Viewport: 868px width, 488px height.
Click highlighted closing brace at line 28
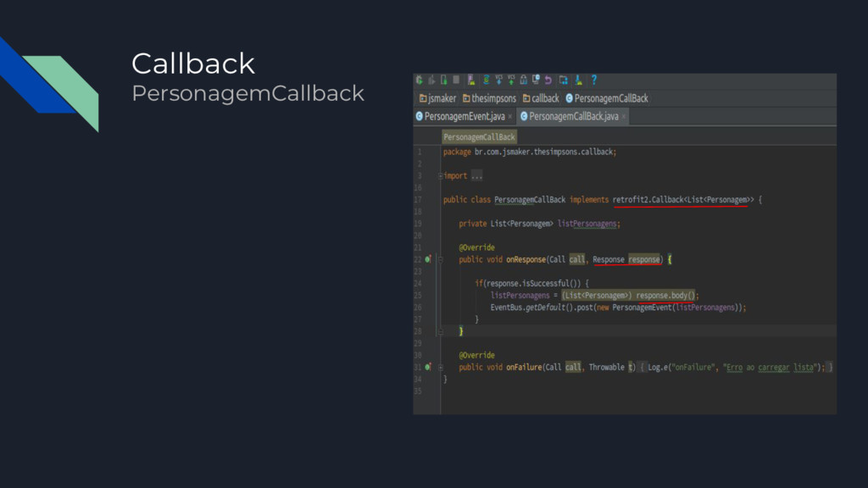point(460,331)
